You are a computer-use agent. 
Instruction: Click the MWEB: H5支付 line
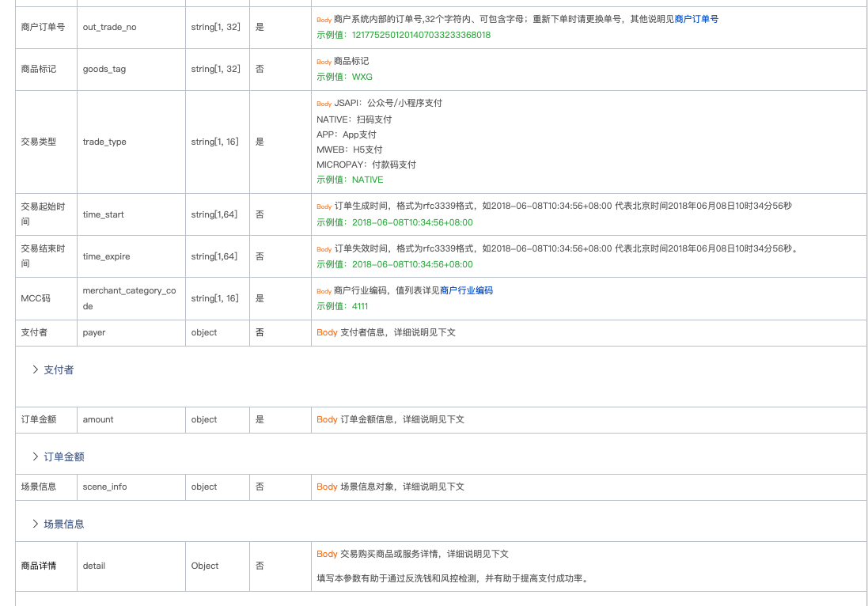[x=349, y=150]
